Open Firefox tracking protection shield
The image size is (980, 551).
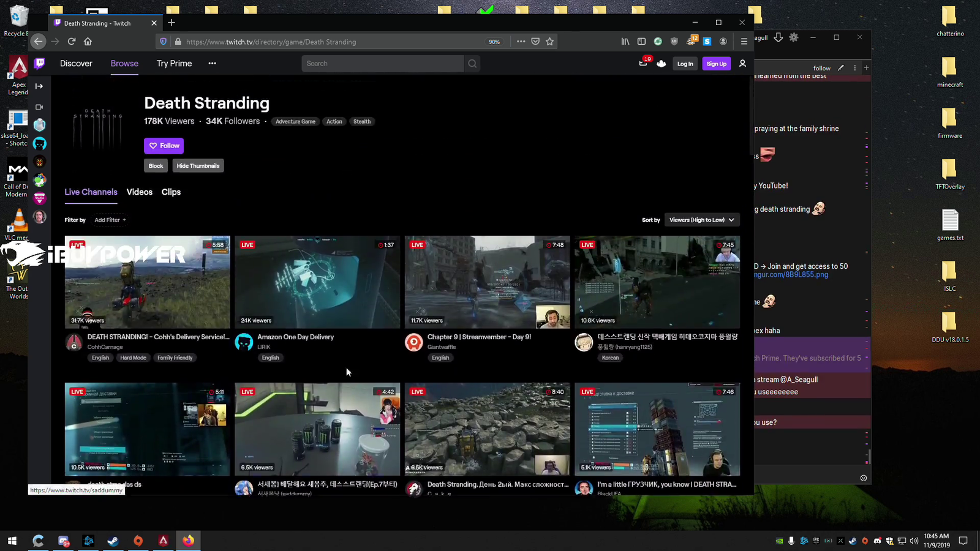click(164, 42)
